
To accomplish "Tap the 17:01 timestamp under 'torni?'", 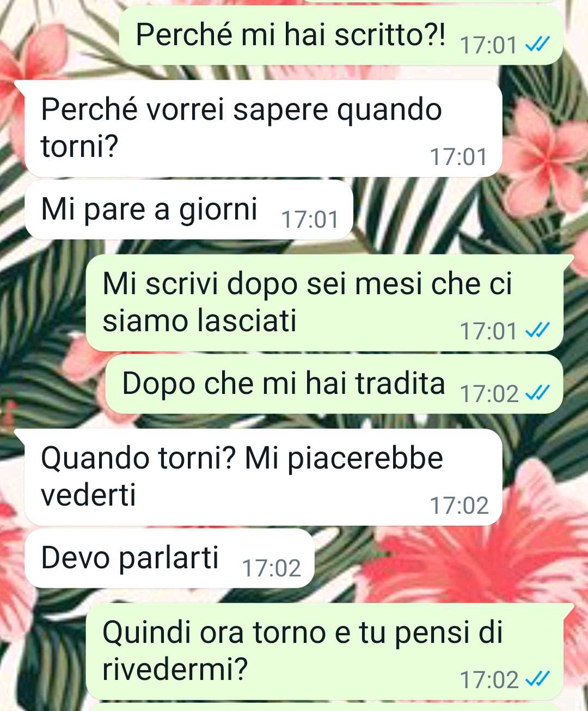I will coord(459,157).
